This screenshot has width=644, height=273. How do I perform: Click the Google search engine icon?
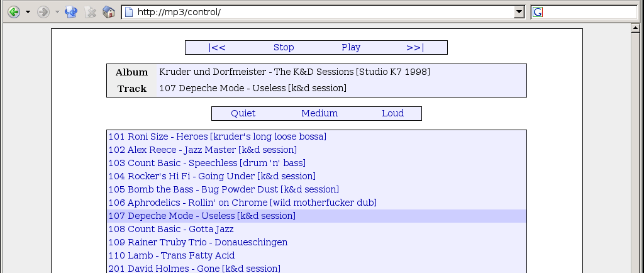click(x=538, y=13)
